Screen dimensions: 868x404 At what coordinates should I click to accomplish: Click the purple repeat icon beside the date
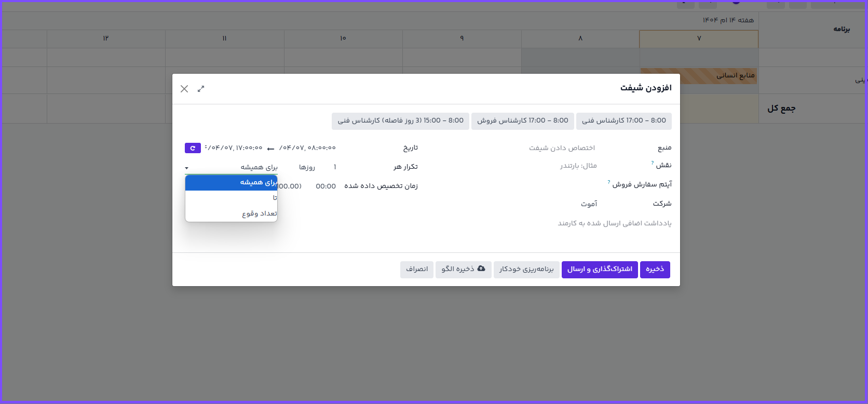[x=193, y=148]
